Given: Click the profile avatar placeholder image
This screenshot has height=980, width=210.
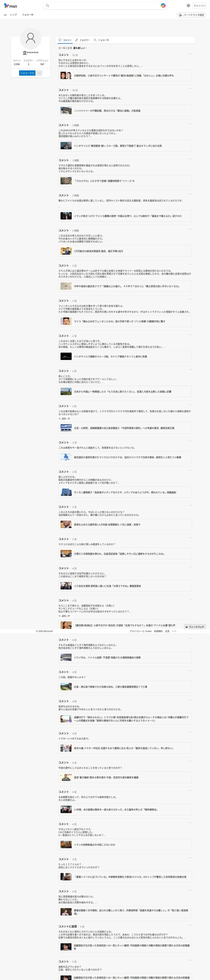Looking at the screenshot, I should coord(30,38).
